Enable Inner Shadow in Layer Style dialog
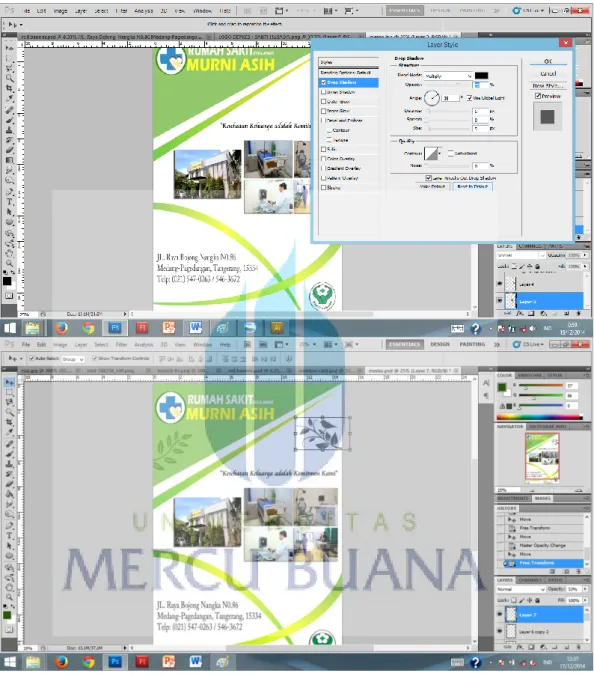 [324, 92]
